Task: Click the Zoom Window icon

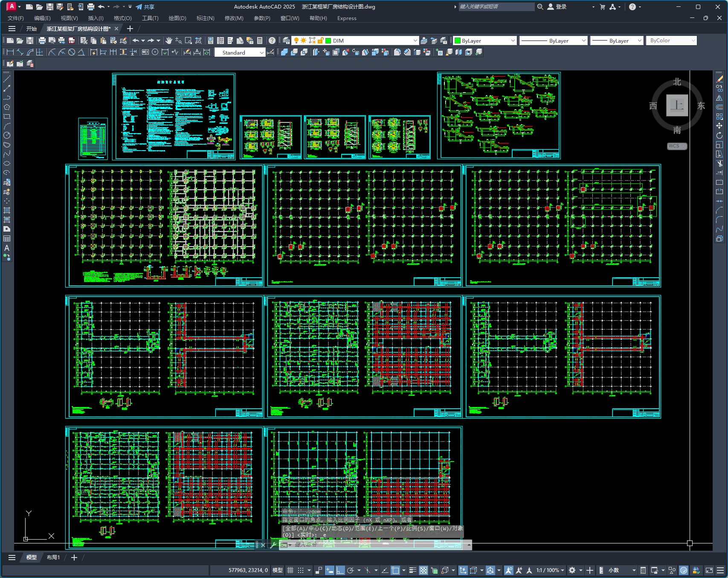Action: [x=189, y=41]
